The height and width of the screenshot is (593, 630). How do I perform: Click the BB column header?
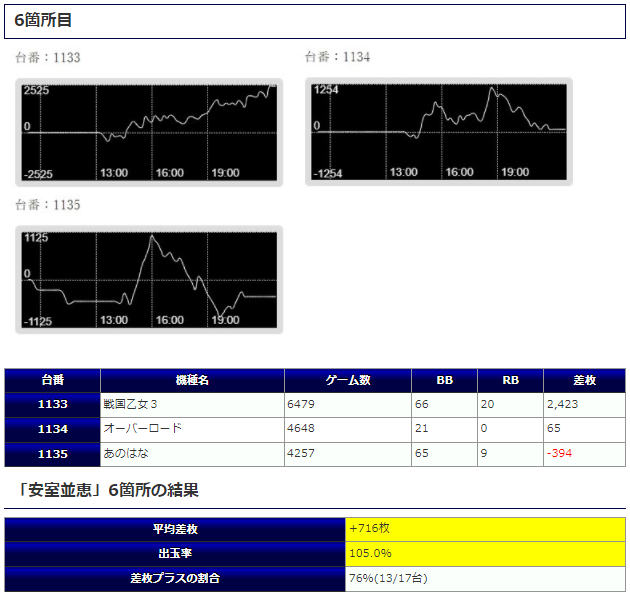[444, 381]
